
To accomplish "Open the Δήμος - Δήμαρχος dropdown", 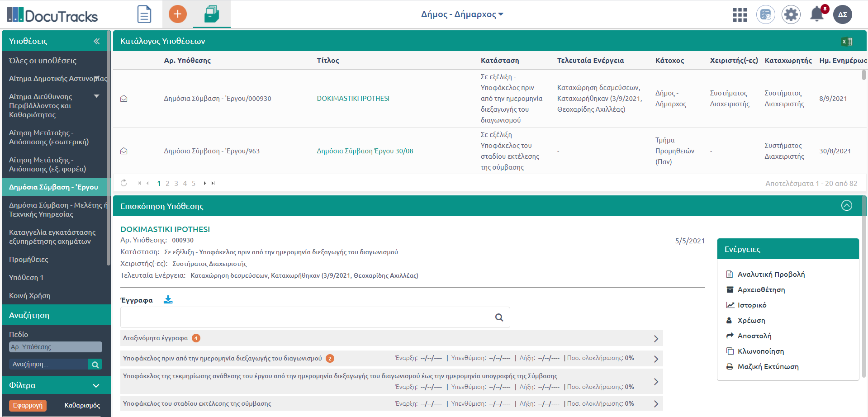I will click(462, 14).
